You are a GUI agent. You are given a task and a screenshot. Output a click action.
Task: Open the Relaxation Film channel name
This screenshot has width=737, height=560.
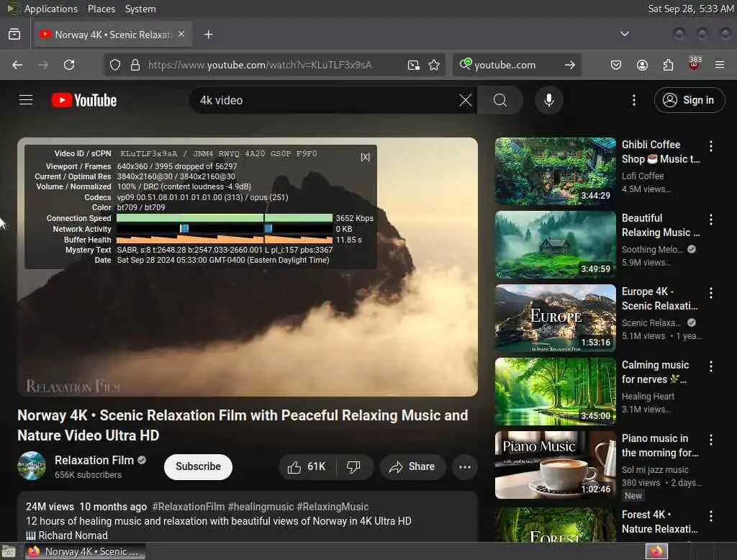94,461
